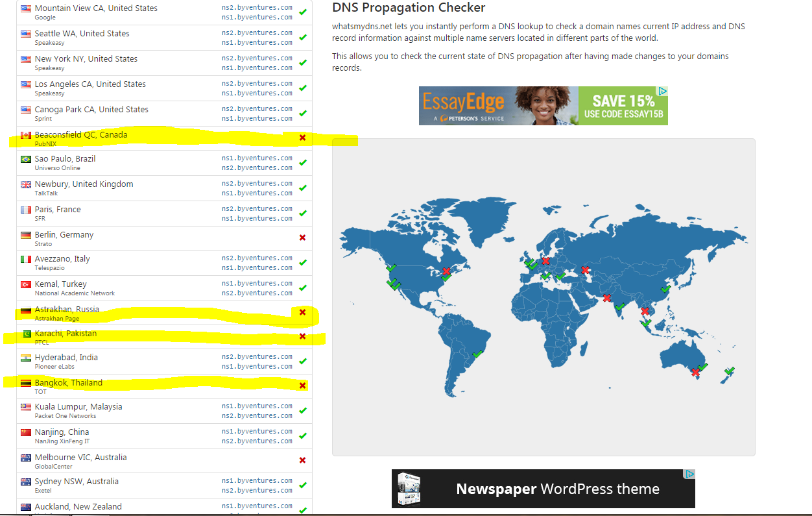
Task: Click the AdChoices icon on the EssayEdge ad
Action: (x=662, y=92)
